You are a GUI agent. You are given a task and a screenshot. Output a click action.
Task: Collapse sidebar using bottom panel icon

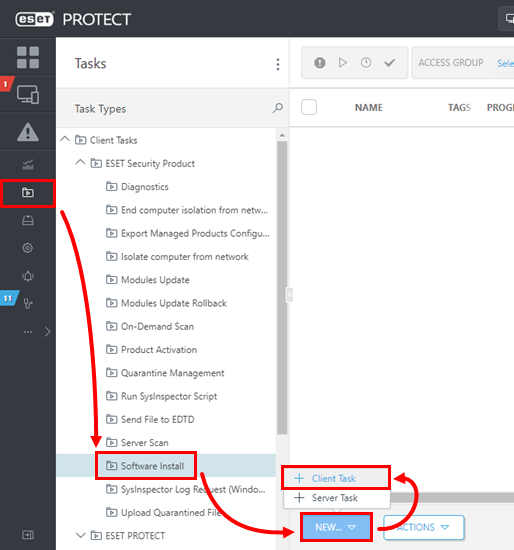[28, 535]
